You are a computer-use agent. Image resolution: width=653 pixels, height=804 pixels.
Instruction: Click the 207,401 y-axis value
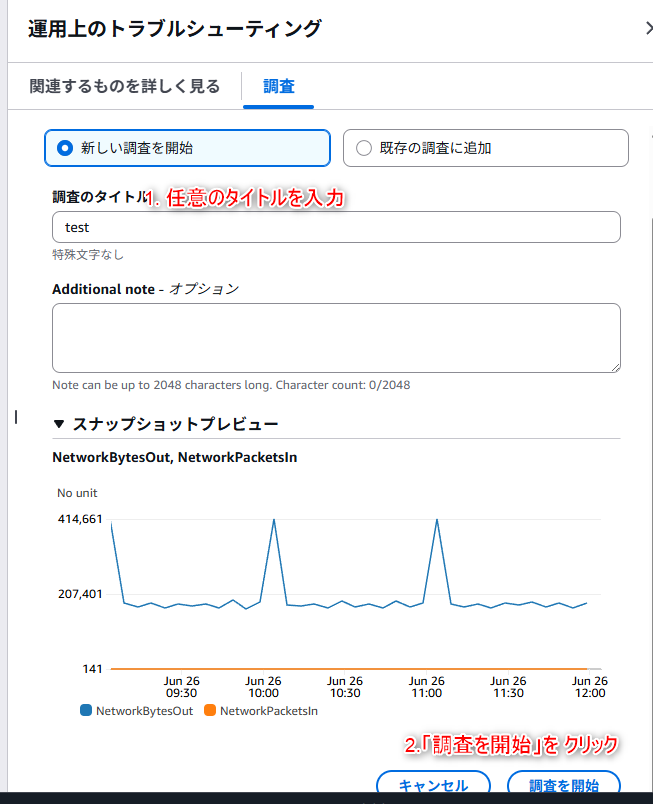pyautogui.click(x=80, y=594)
